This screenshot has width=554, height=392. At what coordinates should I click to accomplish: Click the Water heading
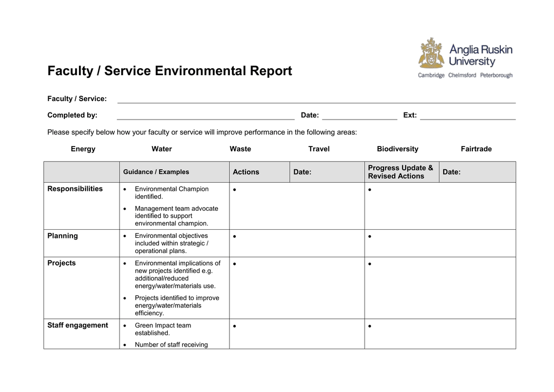[x=162, y=149]
